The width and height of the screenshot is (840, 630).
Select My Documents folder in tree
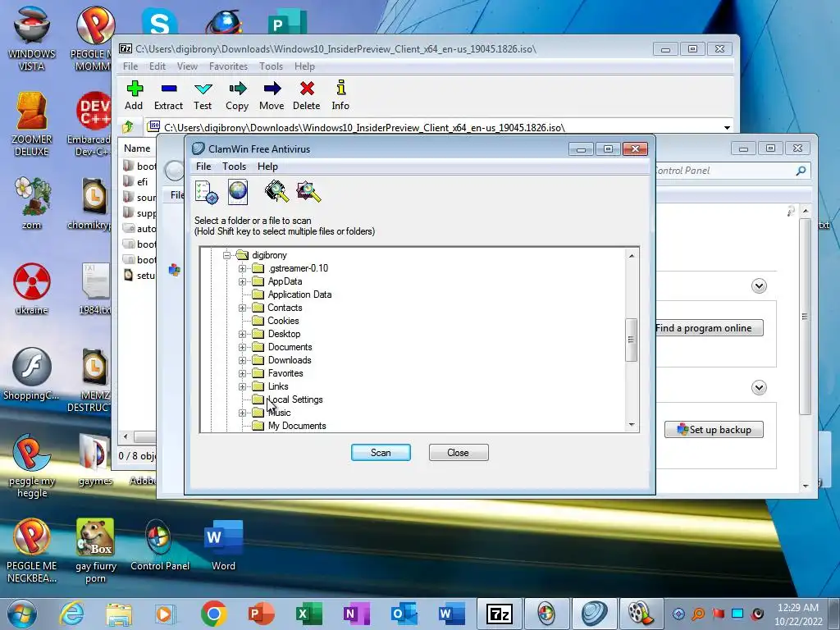tap(297, 426)
